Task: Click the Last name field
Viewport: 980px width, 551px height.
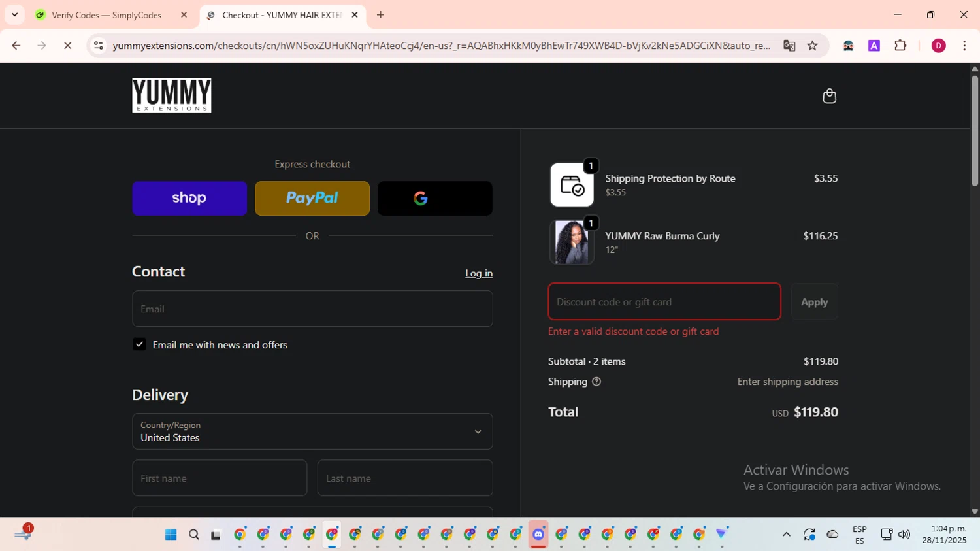Action: 405,478
